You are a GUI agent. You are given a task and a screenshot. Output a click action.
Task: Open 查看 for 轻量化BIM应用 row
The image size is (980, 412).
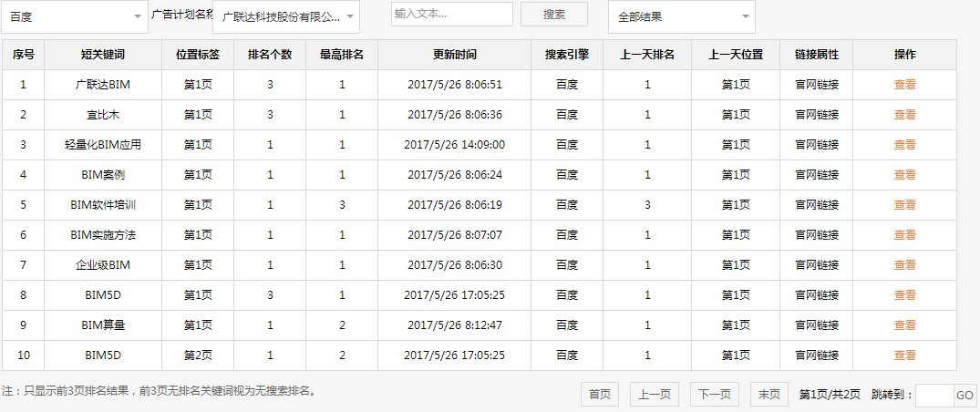[905, 144]
